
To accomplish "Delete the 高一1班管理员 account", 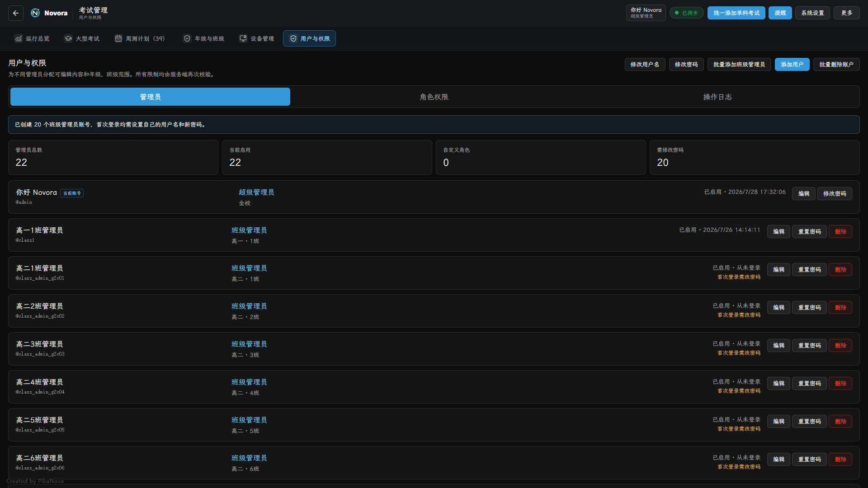I will 840,231.
